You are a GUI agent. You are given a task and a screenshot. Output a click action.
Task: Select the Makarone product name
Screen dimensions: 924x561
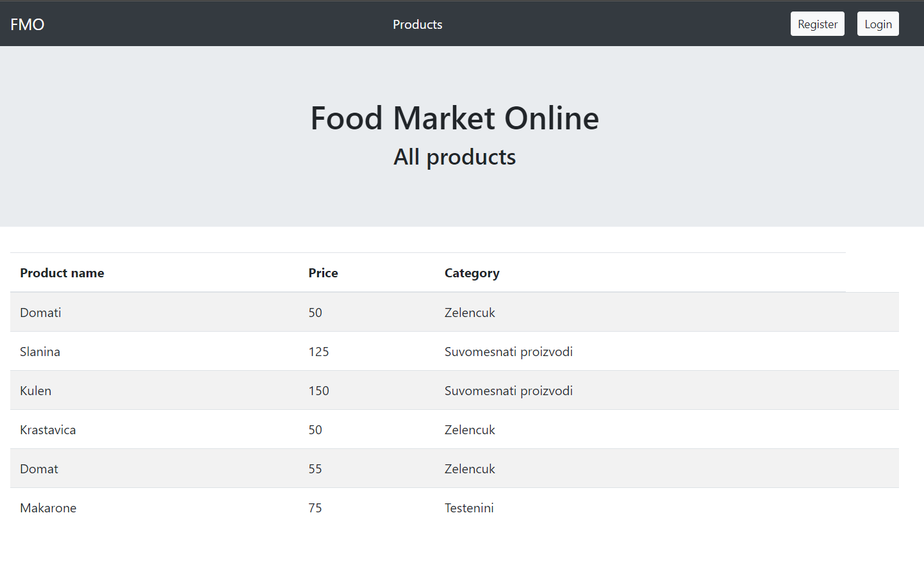48,508
